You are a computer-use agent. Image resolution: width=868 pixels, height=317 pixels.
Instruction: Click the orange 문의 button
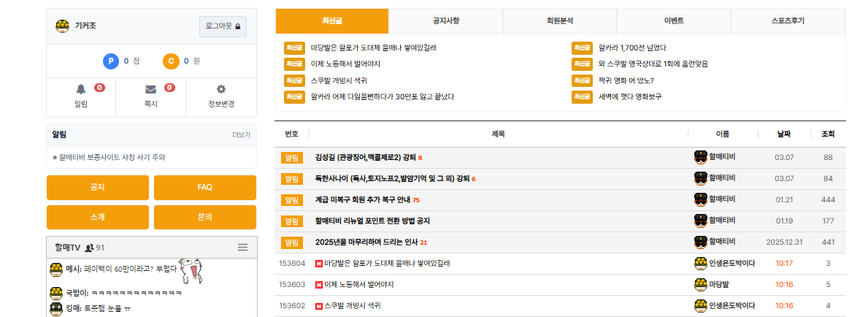pos(204,217)
